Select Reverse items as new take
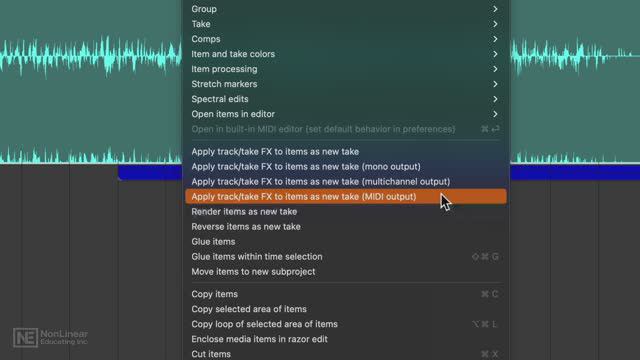 point(346,227)
